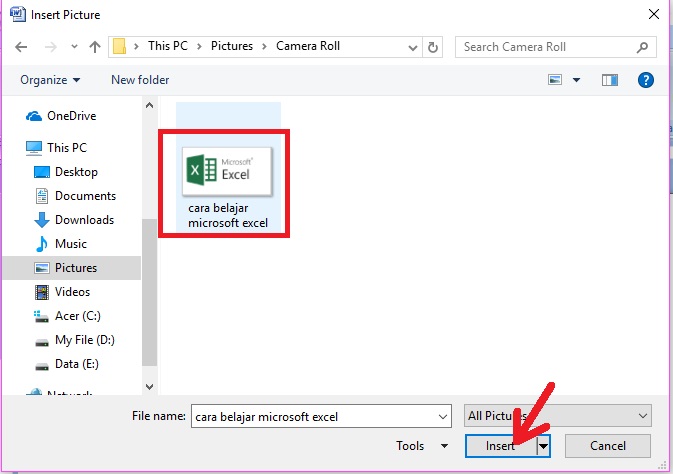Refresh the Camera Roll folder
The height and width of the screenshot is (474, 673).
coord(433,47)
